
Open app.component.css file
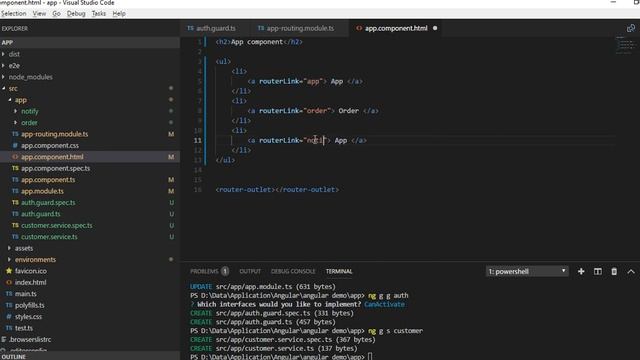(50, 145)
